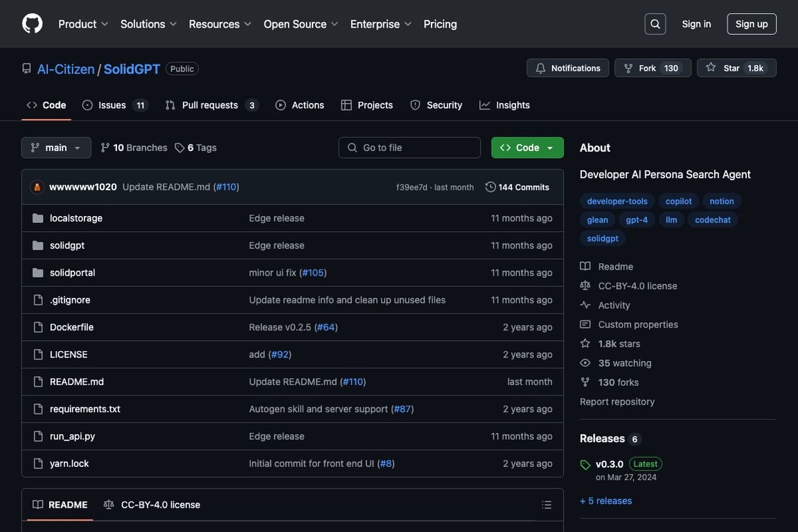Open the + 5 releases link
The height and width of the screenshot is (532, 798).
click(x=605, y=501)
